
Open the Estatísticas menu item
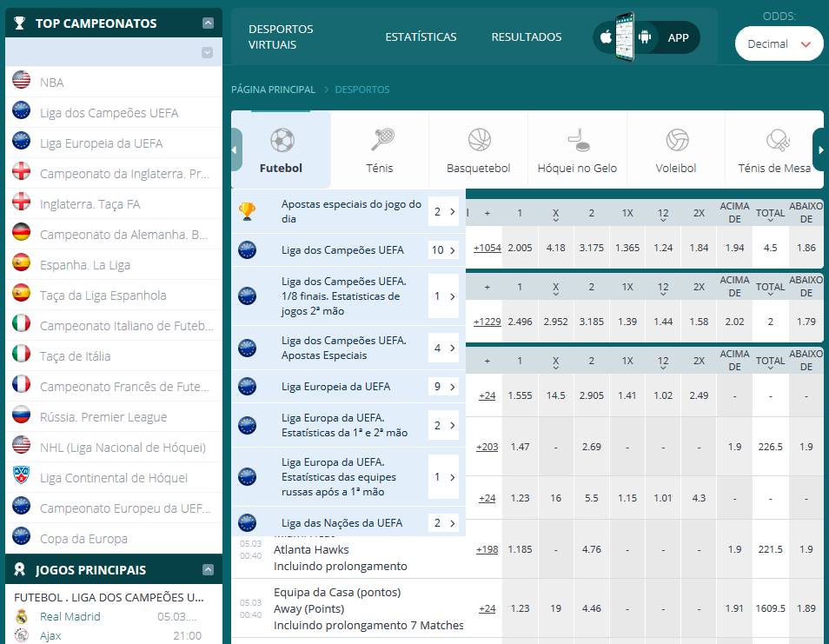pos(421,37)
